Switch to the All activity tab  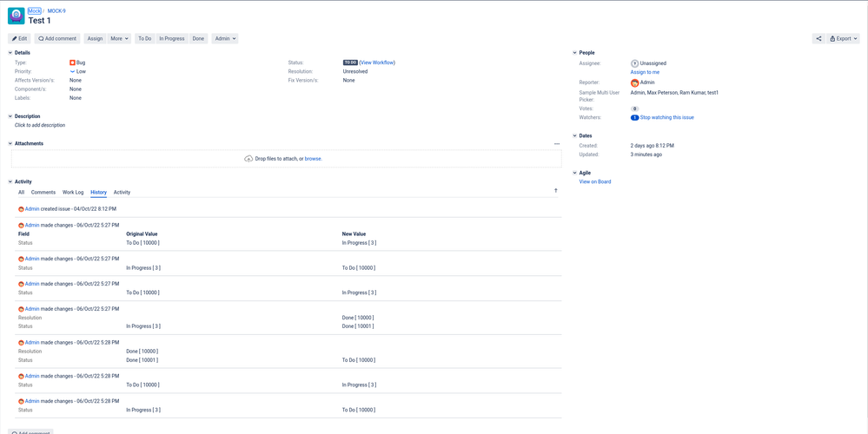[x=21, y=193]
